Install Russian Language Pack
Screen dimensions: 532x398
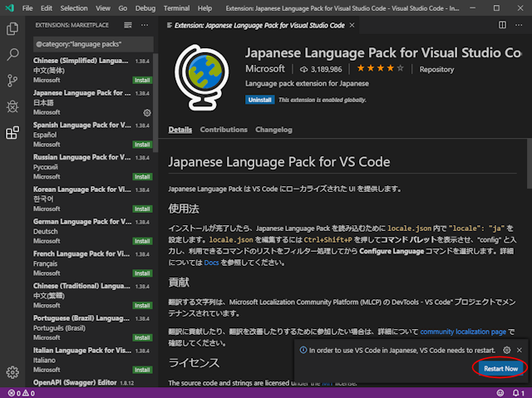click(x=142, y=177)
